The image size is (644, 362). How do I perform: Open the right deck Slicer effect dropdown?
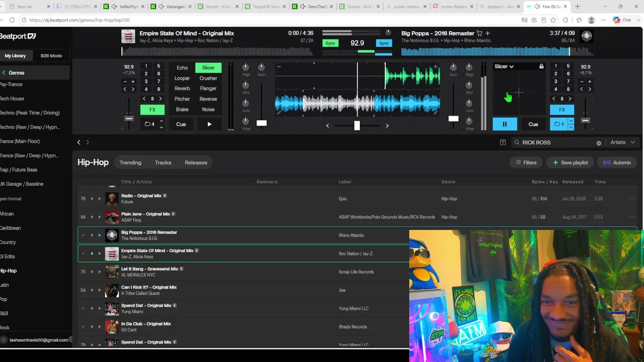(504, 66)
